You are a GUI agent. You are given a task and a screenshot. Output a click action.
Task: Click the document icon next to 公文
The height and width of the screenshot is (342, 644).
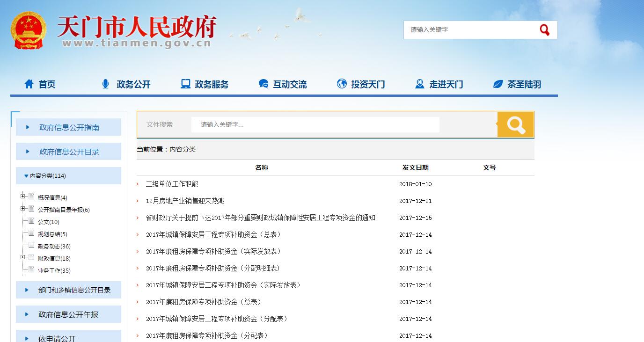(31, 221)
